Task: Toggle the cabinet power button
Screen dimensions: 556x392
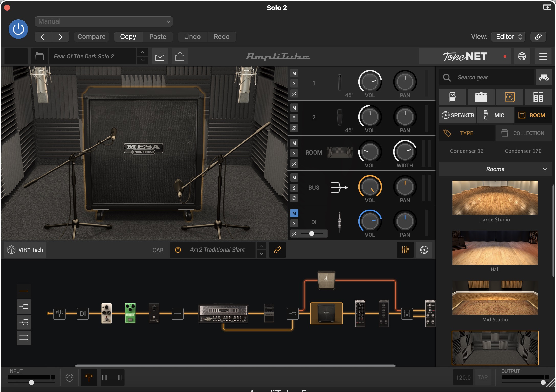Action: [x=178, y=250]
